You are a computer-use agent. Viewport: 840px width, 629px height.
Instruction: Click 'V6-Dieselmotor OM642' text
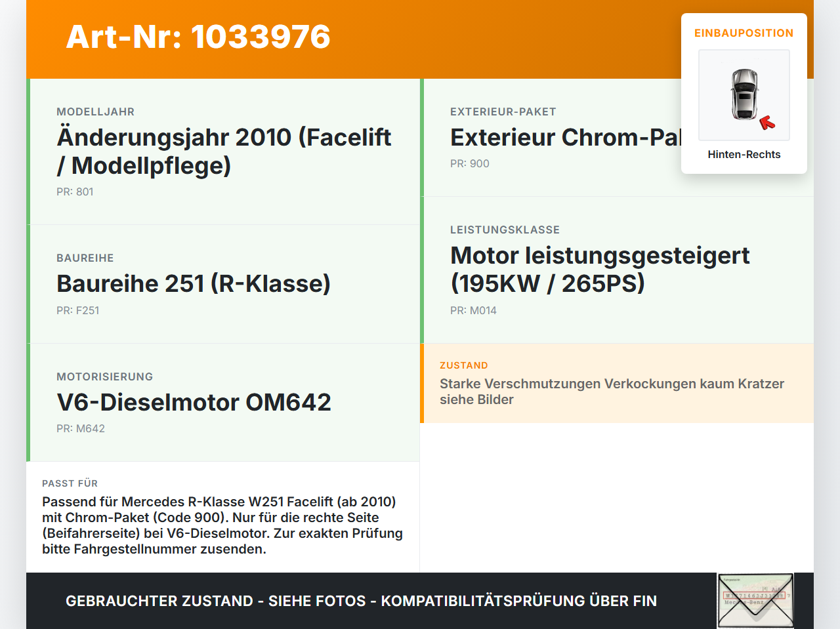194,402
